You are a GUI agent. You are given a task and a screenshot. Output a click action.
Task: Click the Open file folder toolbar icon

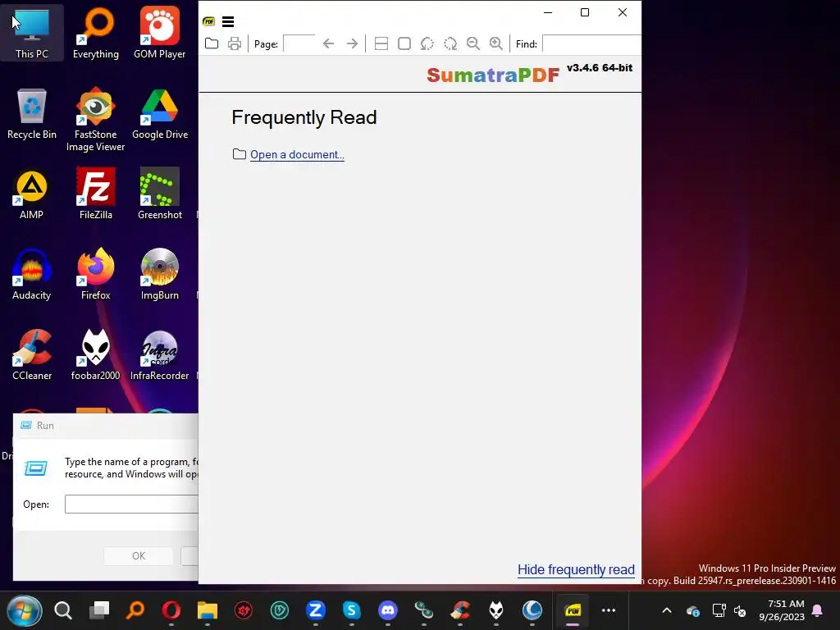pos(212,43)
